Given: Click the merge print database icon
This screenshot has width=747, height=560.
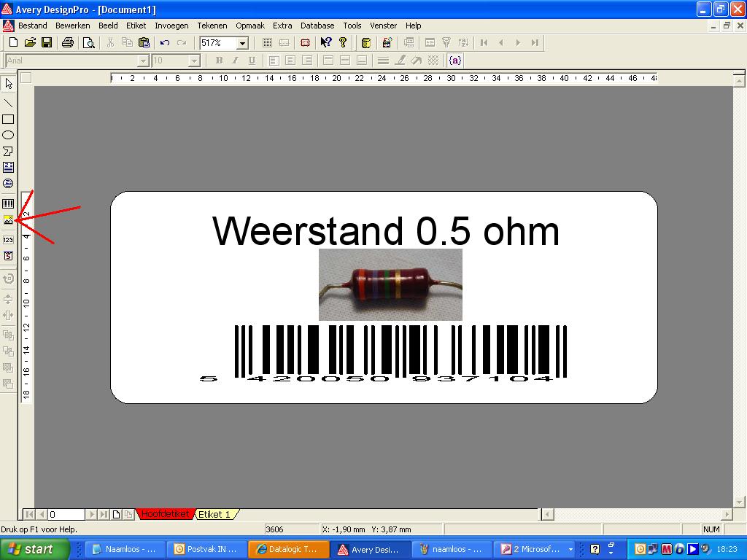Looking at the screenshot, I should point(387,43).
